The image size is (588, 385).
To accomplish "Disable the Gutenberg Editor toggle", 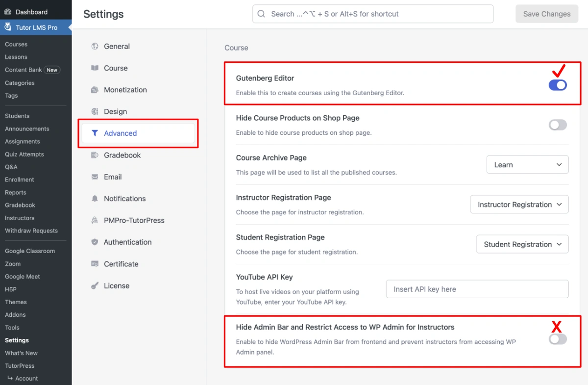I will coord(557,85).
